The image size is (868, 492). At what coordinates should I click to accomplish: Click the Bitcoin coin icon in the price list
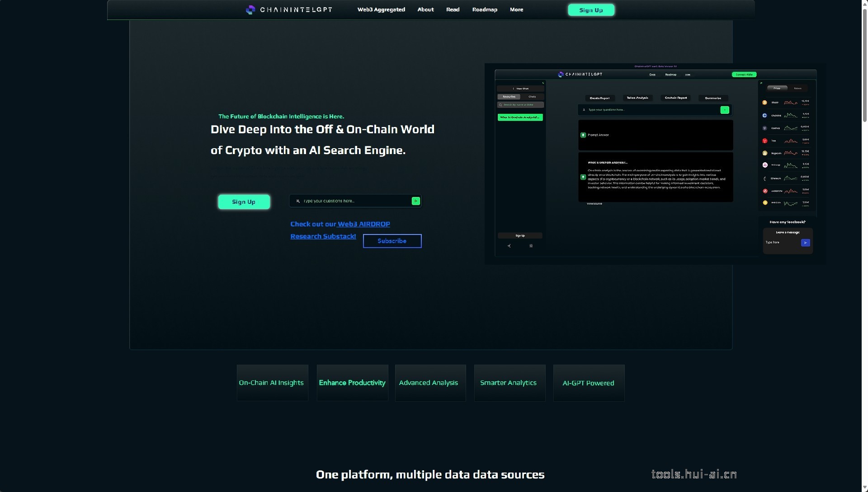pos(765,103)
